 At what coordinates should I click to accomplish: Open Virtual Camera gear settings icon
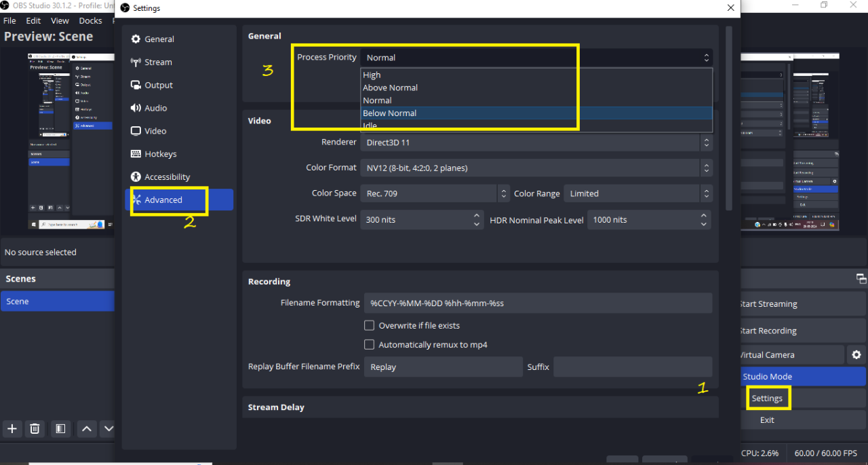pyautogui.click(x=856, y=354)
